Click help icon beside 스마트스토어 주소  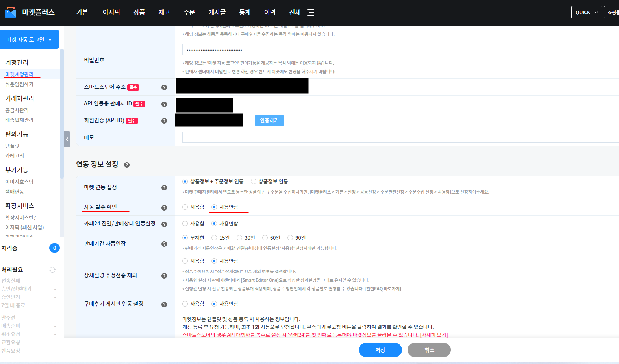(x=164, y=87)
